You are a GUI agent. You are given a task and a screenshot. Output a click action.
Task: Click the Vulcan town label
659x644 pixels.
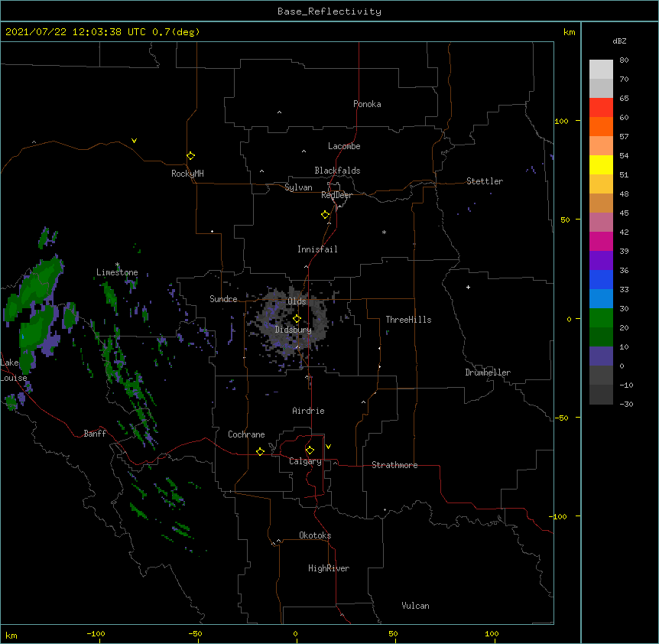click(x=415, y=606)
